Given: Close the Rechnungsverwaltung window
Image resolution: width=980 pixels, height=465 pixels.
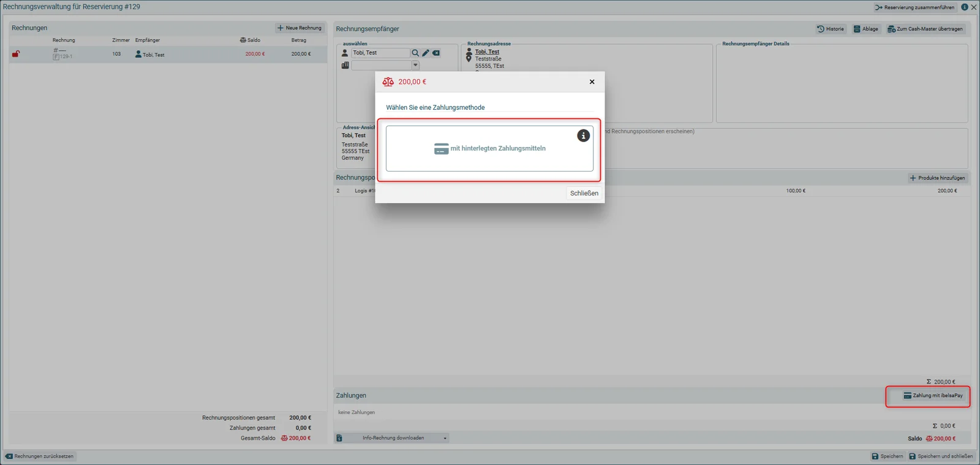Looking at the screenshot, I should click(974, 7).
